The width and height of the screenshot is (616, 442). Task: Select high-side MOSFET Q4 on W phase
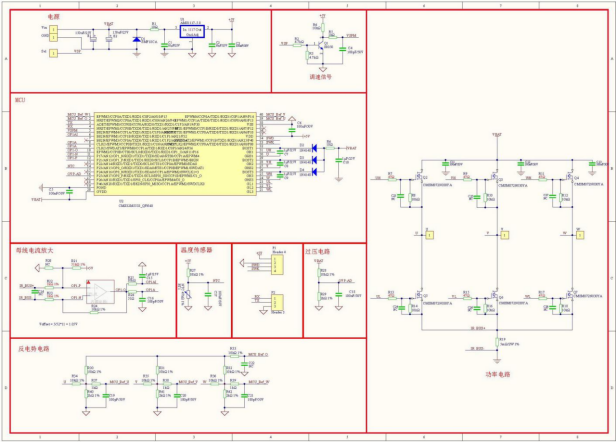(x=569, y=177)
